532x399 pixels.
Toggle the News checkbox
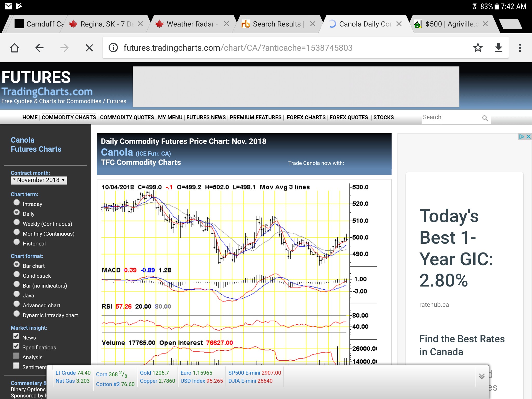point(16,336)
